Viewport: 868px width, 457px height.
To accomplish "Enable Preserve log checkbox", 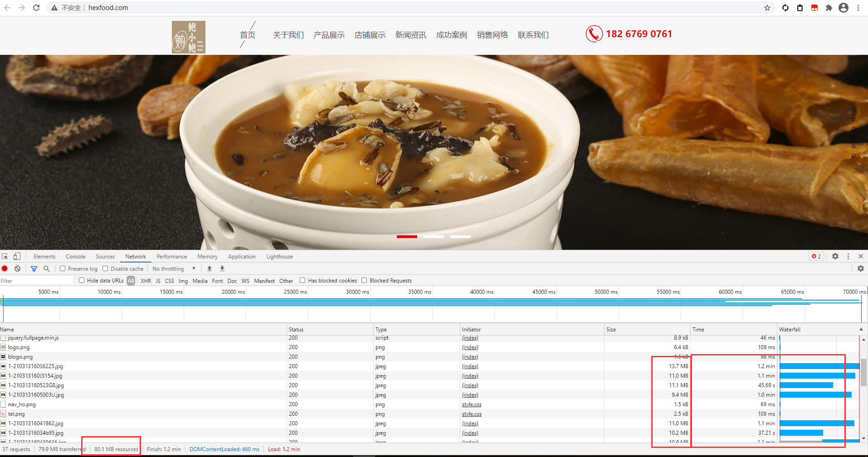I will point(63,269).
